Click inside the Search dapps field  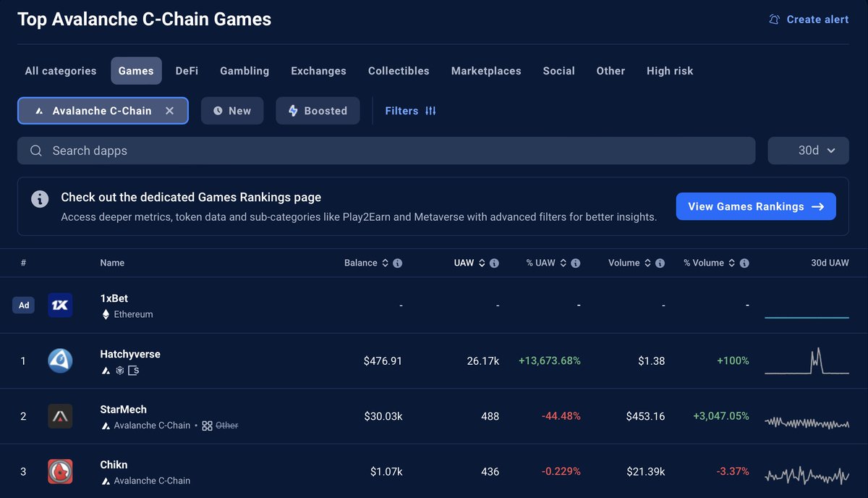[x=289, y=150]
